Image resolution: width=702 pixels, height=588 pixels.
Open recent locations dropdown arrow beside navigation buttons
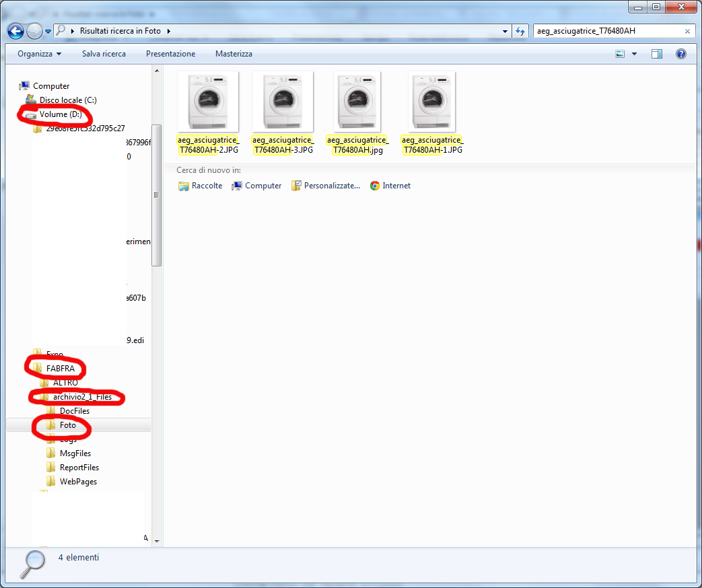(x=48, y=32)
